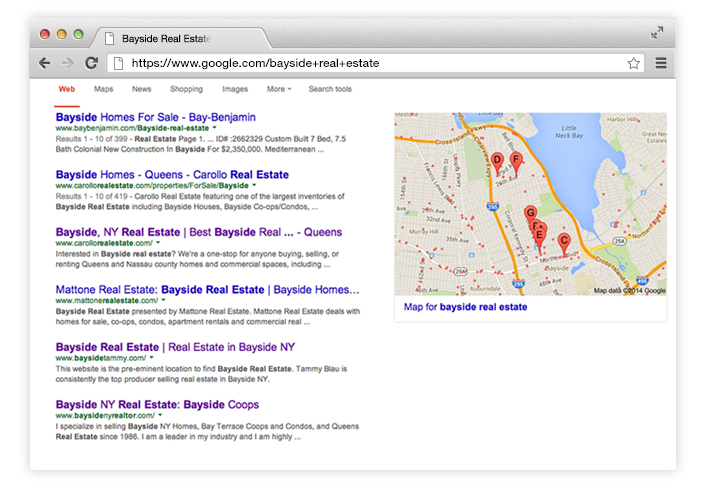
Task: Expand arrow beside www.carollorealestate.com/ URL
Action: pyautogui.click(x=158, y=243)
